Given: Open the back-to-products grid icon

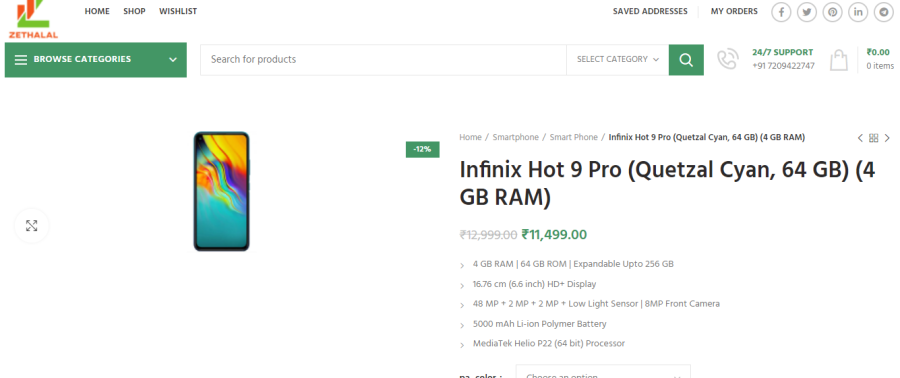Looking at the screenshot, I should coord(874,138).
